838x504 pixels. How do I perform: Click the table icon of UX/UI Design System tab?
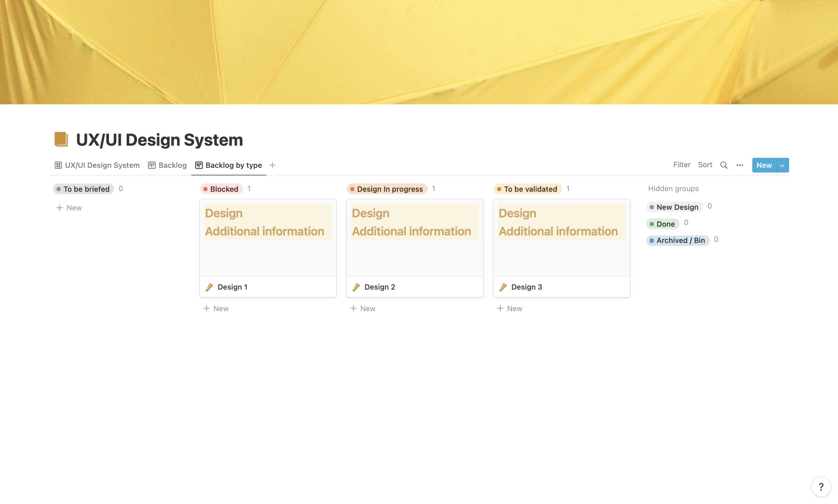pyautogui.click(x=58, y=165)
